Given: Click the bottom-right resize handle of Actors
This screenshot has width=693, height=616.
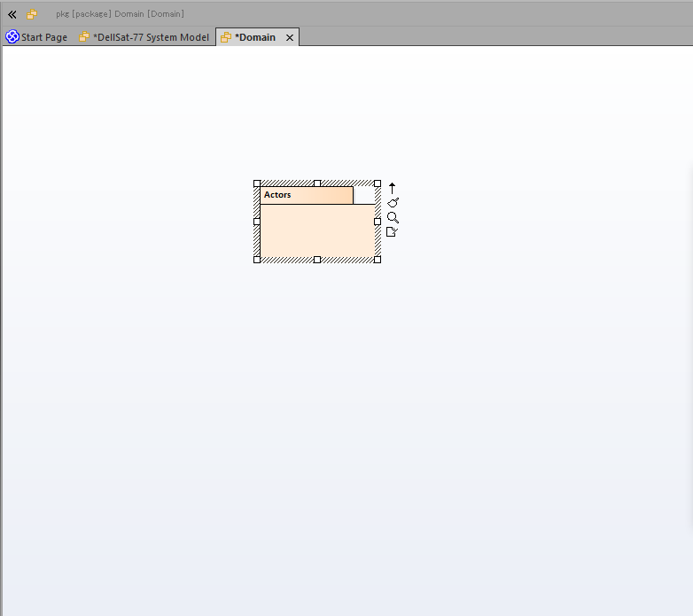Looking at the screenshot, I should pyautogui.click(x=378, y=260).
